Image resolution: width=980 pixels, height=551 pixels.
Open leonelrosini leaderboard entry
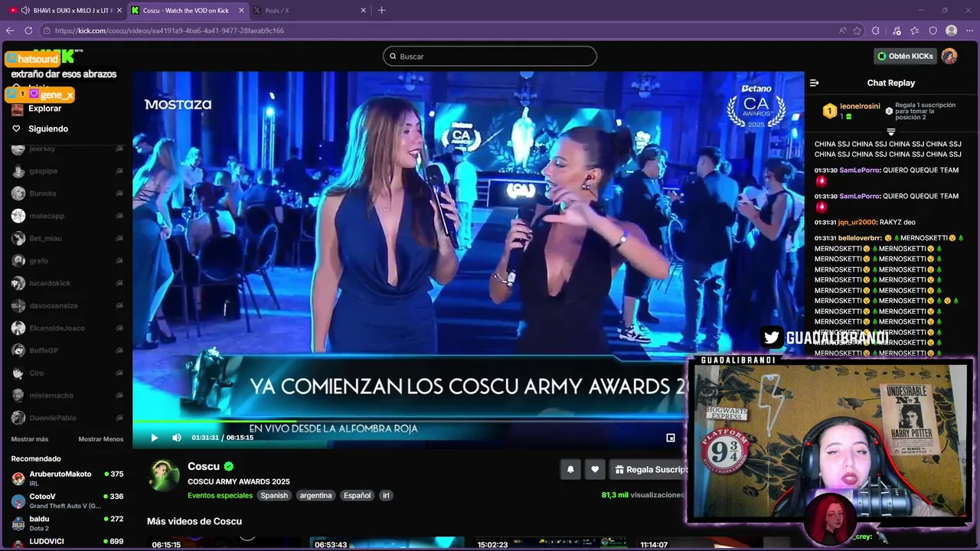pyautogui.click(x=853, y=110)
